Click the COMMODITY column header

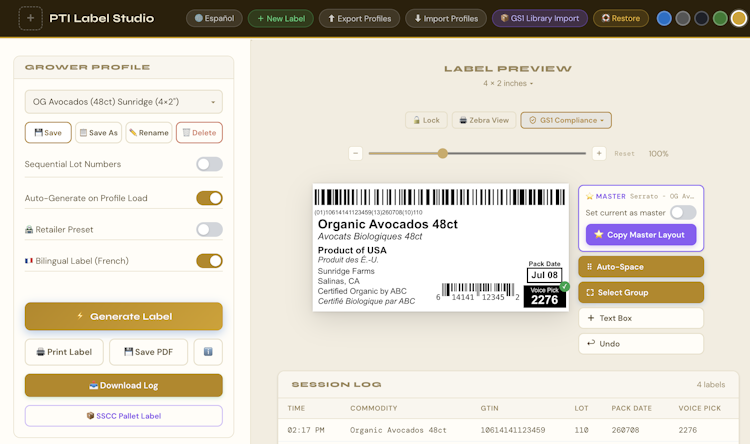click(374, 408)
